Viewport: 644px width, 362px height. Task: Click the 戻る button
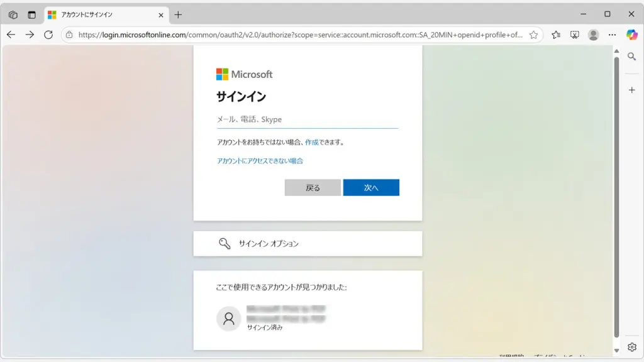[x=313, y=187]
